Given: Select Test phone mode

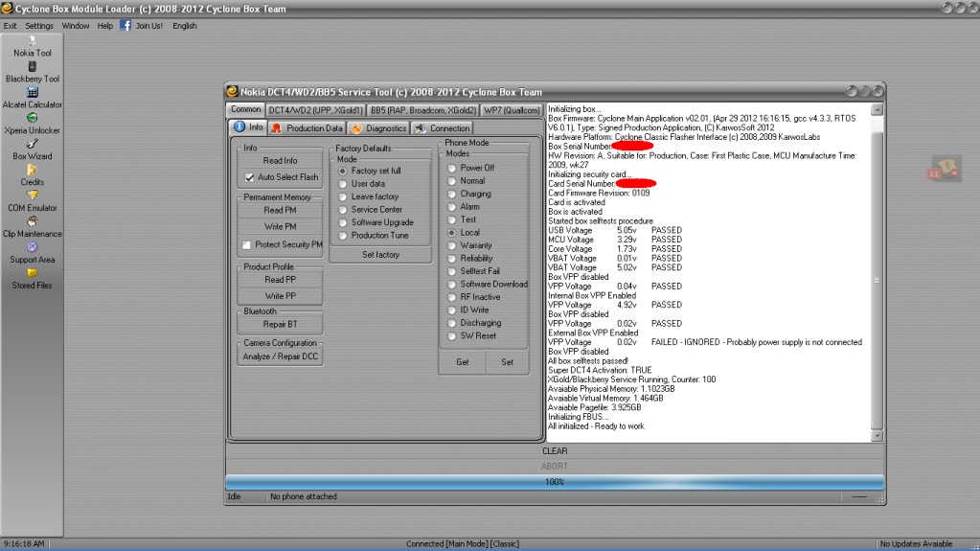Looking at the screenshot, I should click(451, 219).
